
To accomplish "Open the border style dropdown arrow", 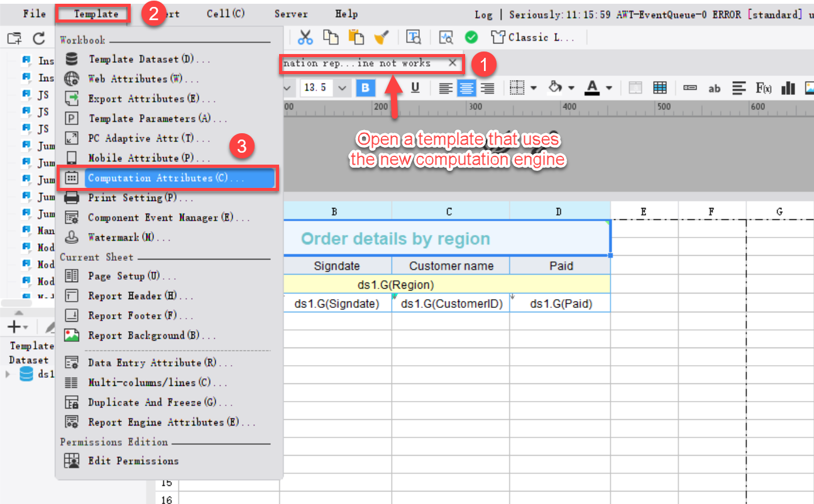I will [x=534, y=88].
